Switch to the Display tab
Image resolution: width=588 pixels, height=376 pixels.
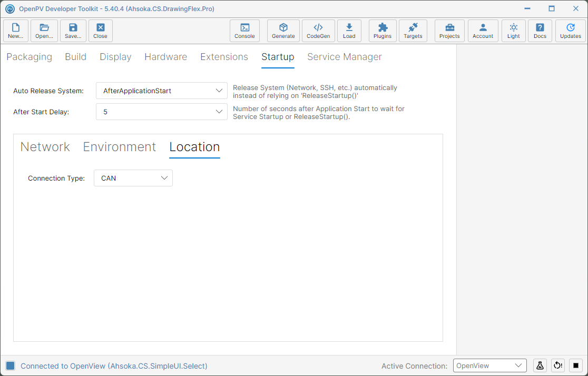pyautogui.click(x=115, y=56)
